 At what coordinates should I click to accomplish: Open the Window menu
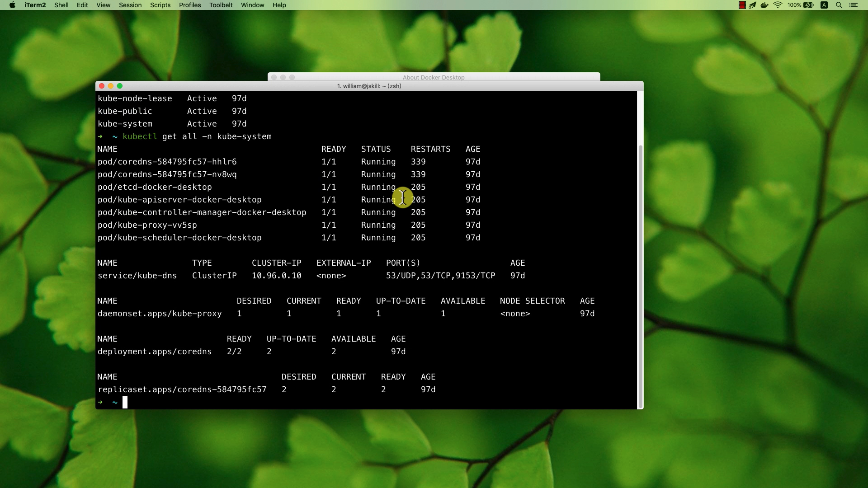click(252, 5)
